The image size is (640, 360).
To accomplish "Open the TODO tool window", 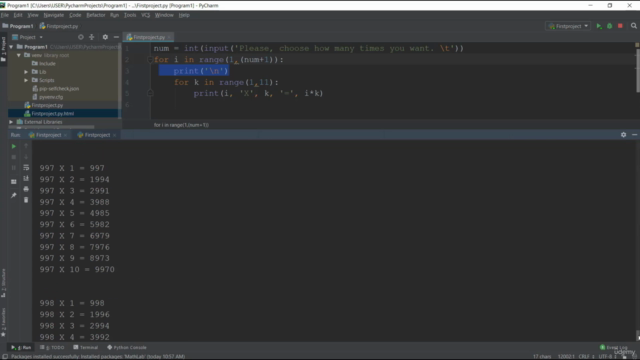I will (52, 347).
